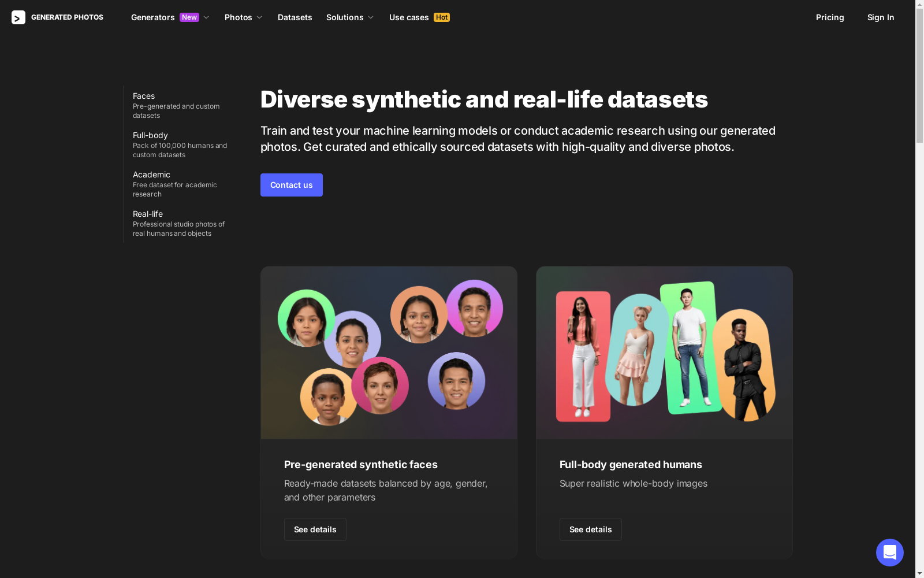
Task: Click the Full-body generated humans heading
Action: coord(631,465)
